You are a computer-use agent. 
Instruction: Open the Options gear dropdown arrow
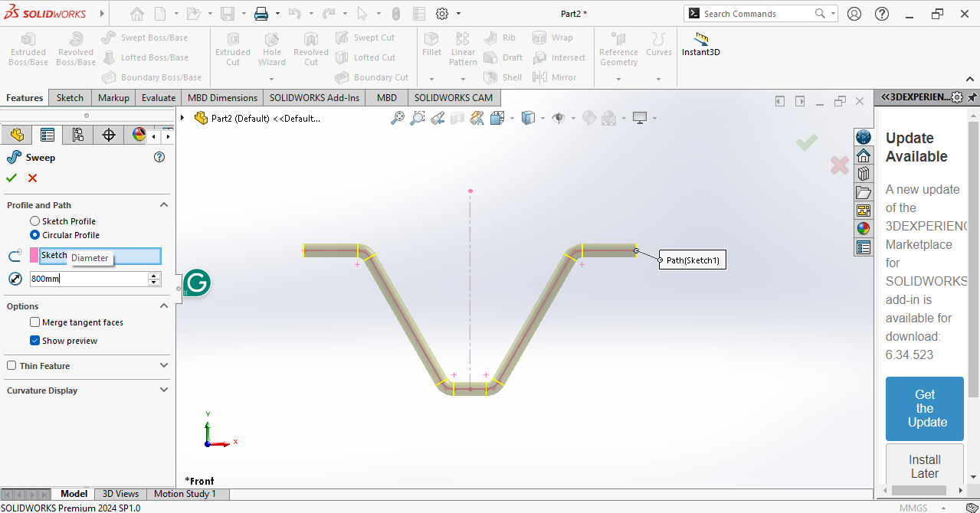(x=458, y=14)
